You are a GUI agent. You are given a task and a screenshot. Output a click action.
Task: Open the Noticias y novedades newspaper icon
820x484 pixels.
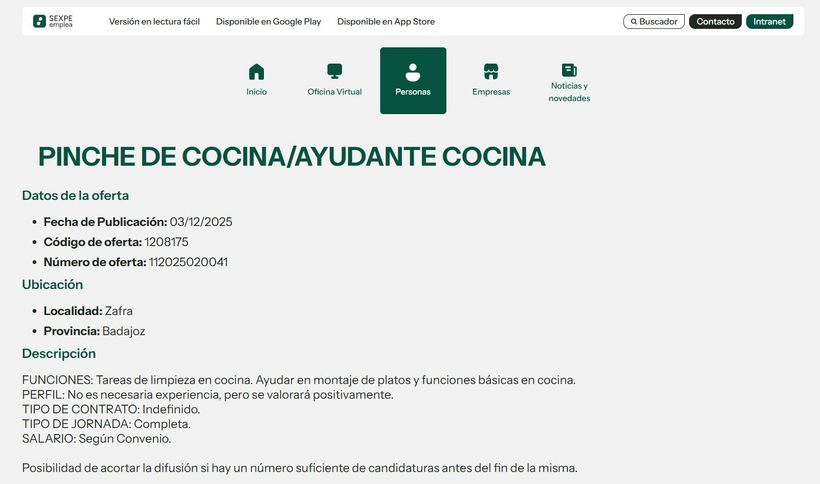click(x=569, y=70)
